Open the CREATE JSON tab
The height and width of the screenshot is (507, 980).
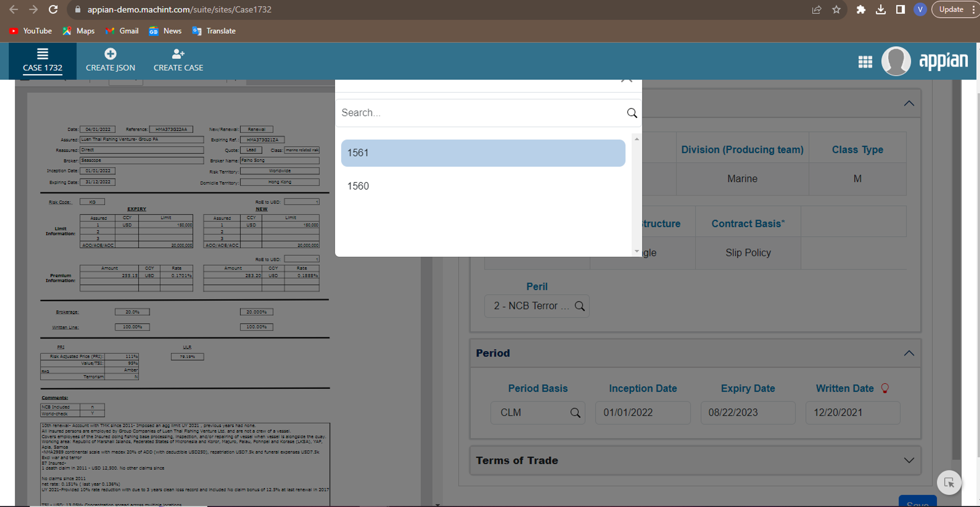[110, 61]
